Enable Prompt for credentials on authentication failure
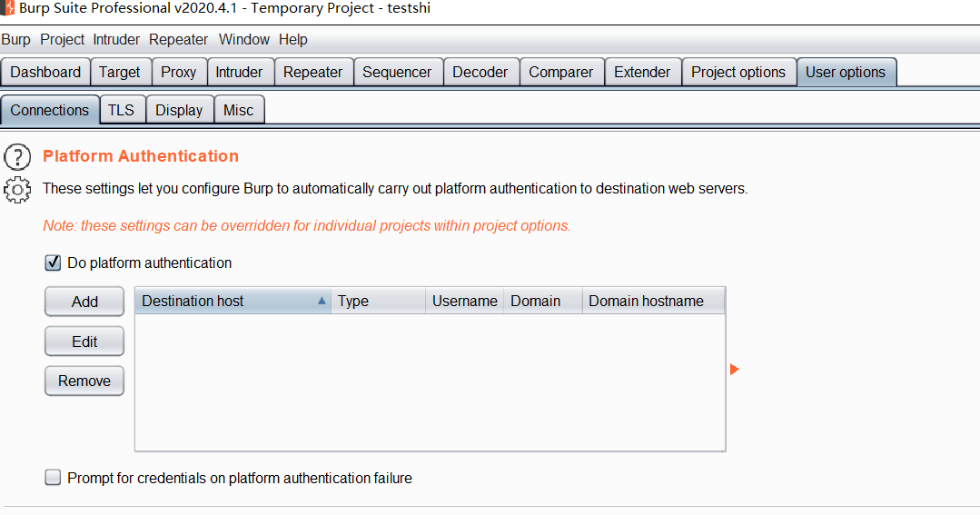 (x=53, y=478)
